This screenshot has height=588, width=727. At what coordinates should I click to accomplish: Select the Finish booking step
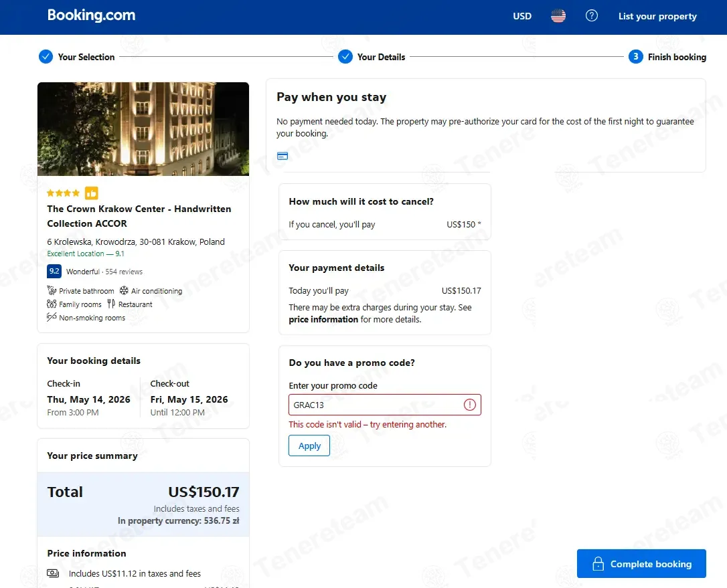[x=677, y=57]
